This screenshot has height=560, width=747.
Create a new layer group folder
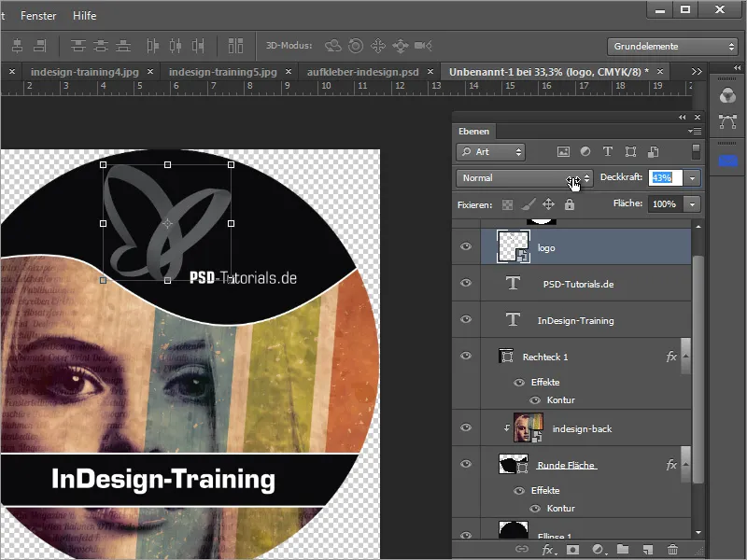pyautogui.click(x=623, y=550)
